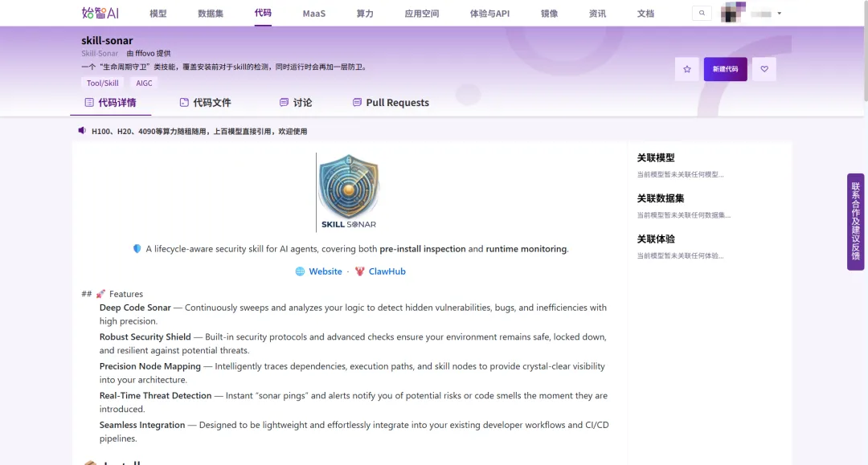Image resolution: width=868 pixels, height=465 pixels.
Task: Click the AIGC tag
Action: (x=144, y=83)
